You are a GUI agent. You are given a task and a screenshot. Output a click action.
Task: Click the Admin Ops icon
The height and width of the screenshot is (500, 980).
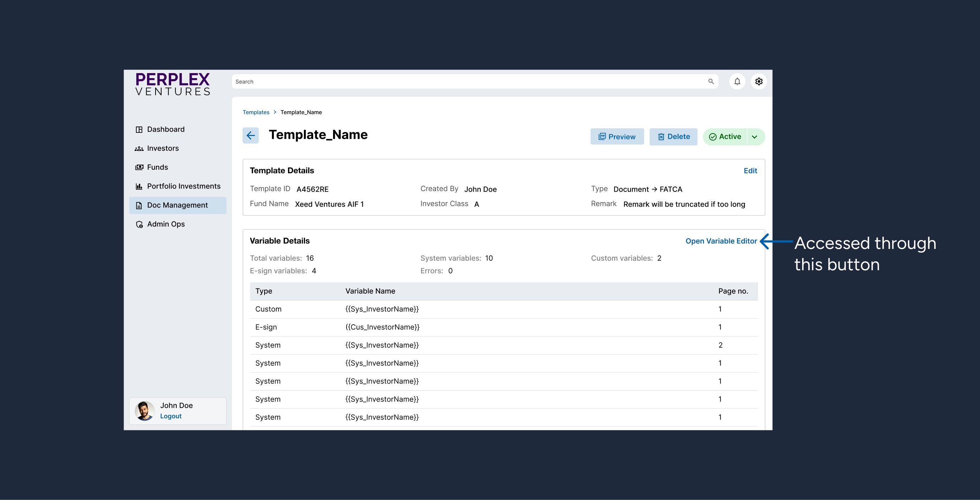coord(139,224)
